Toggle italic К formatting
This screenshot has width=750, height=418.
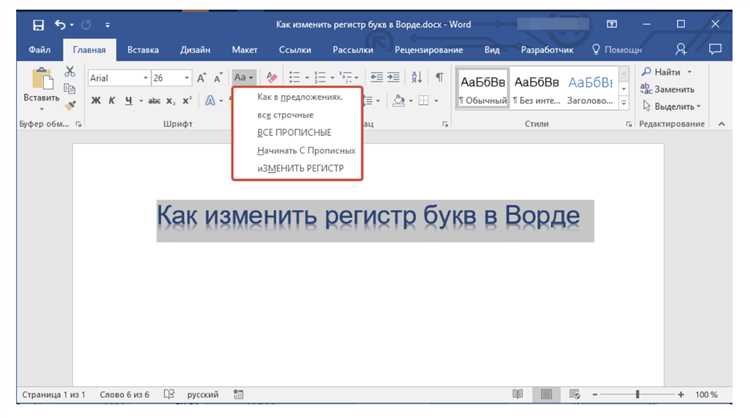tap(112, 100)
